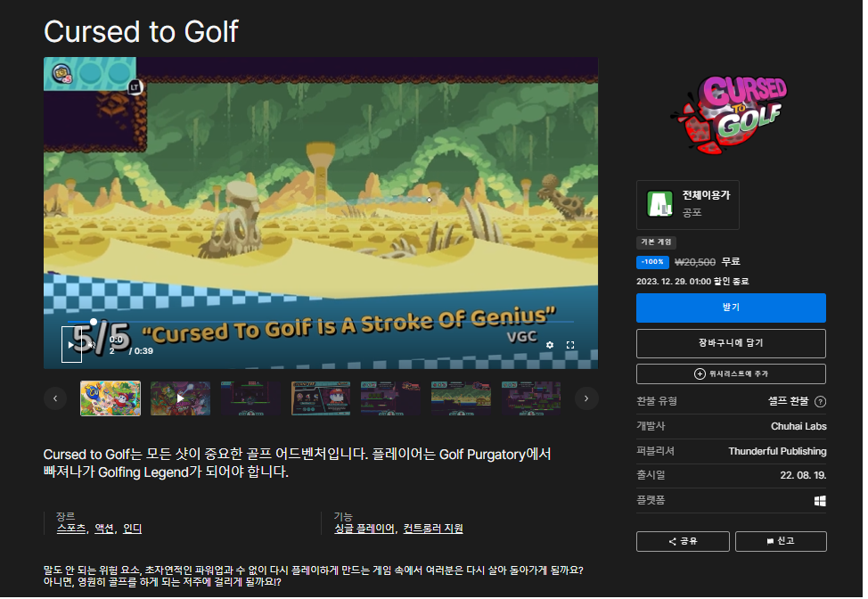868x599 pixels.
Task: Click the release date 22. 08. 19.
Action: coord(803,476)
